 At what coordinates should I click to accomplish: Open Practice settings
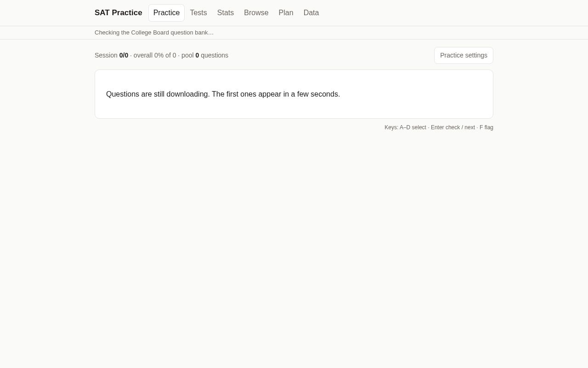pyautogui.click(x=464, y=55)
